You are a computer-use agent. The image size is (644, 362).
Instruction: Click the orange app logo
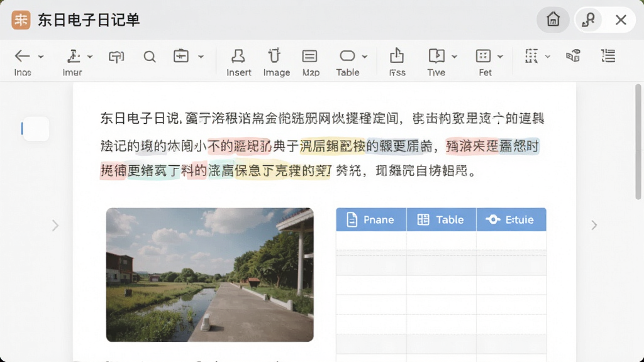click(21, 19)
